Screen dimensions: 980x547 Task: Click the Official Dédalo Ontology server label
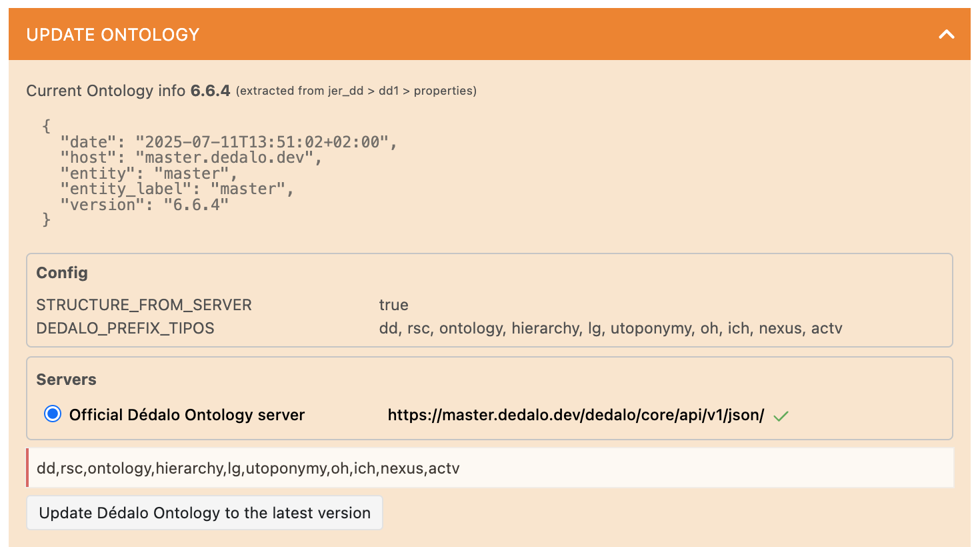tap(187, 415)
